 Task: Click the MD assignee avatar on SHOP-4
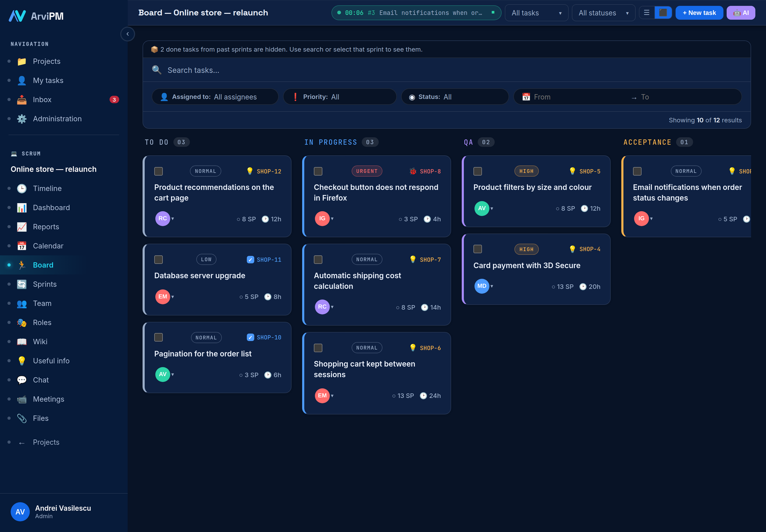(x=482, y=286)
